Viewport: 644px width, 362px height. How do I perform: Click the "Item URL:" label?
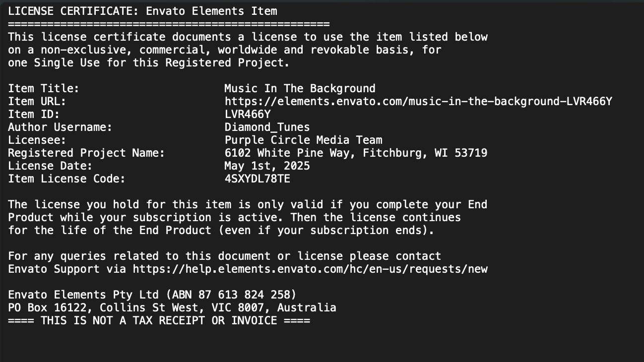tap(37, 102)
